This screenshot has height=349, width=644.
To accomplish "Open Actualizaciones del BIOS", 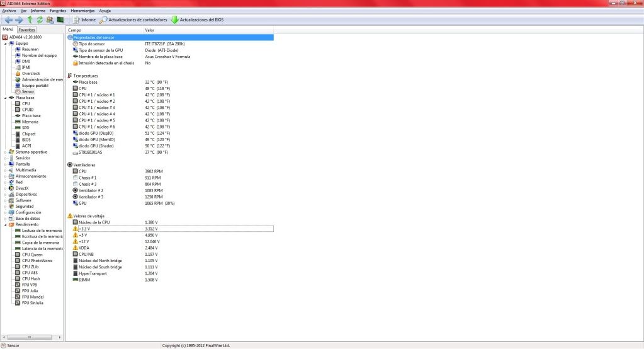I will 197,20.
